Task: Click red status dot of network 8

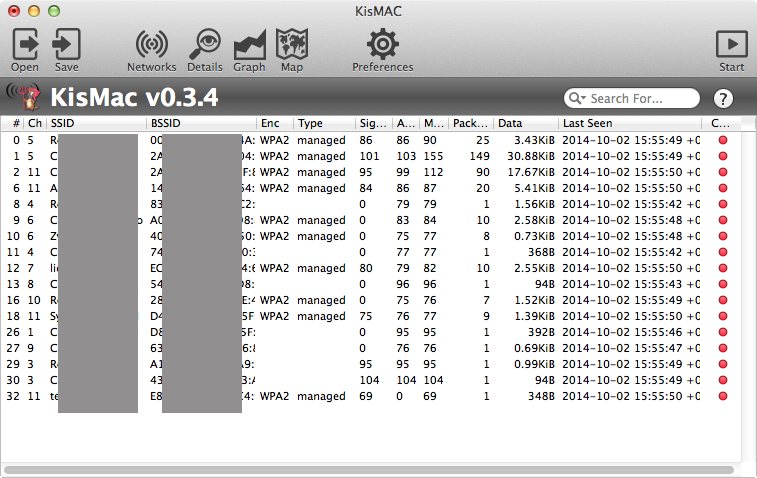Action: click(723, 204)
